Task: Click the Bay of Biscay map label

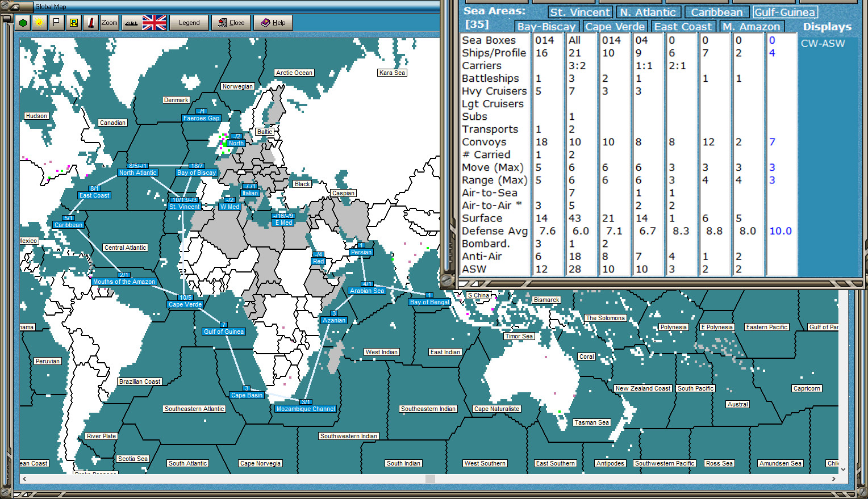Action: 197,173
